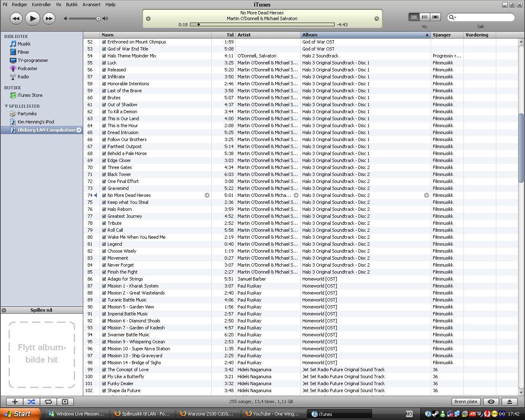Click left arrow icon in the now-playing display

(x=148, y=18)
